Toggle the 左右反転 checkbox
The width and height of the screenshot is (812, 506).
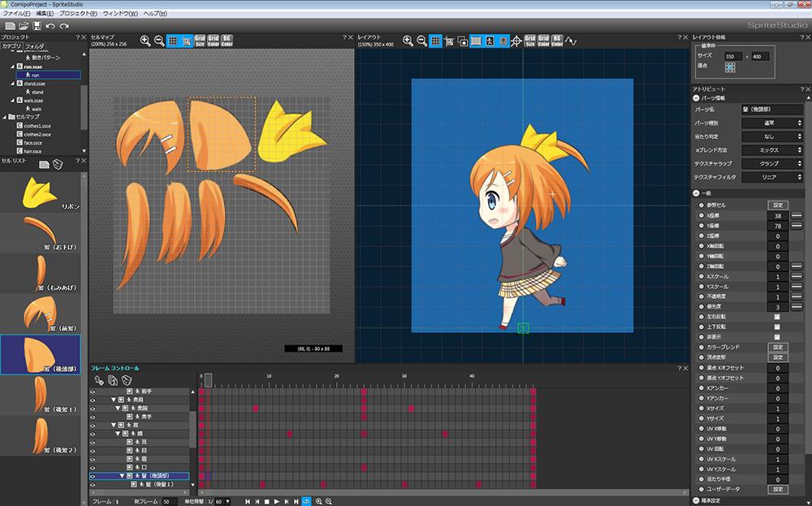[777, 317]
